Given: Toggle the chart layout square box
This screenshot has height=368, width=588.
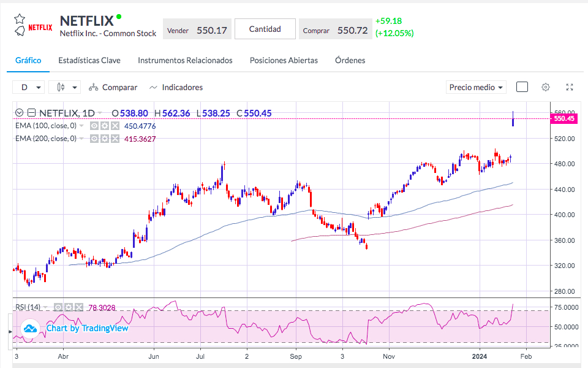Looking at the screenshot, I should click(x=522, y=87).
